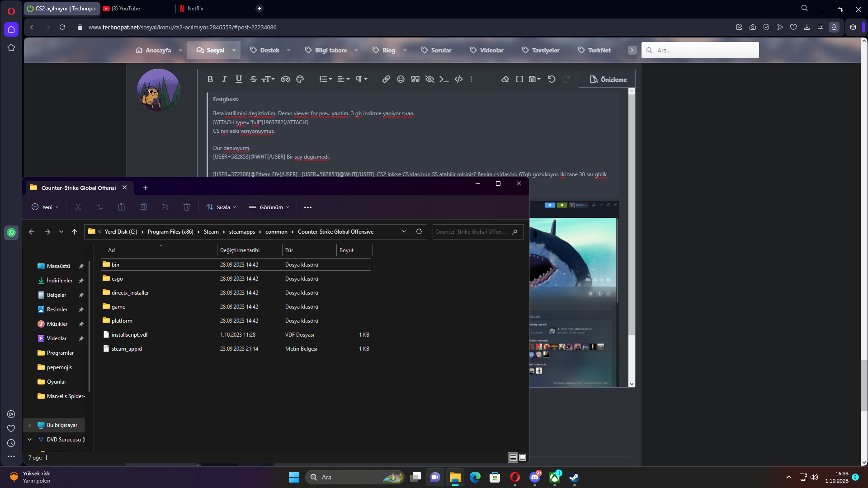This screenshot has width=868, height=488.
Task: Click the Önizleme preview button
Action: coord(608,80)
